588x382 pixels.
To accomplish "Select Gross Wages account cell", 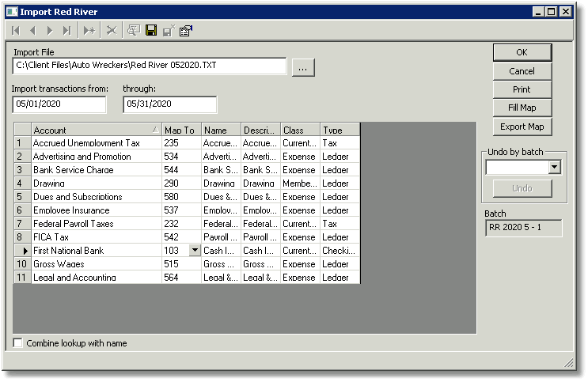I will click(x=97, y=264).
